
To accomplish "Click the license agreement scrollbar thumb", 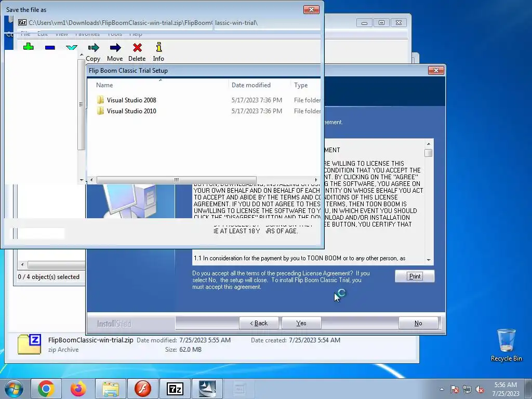I will [x=429, y=153].
